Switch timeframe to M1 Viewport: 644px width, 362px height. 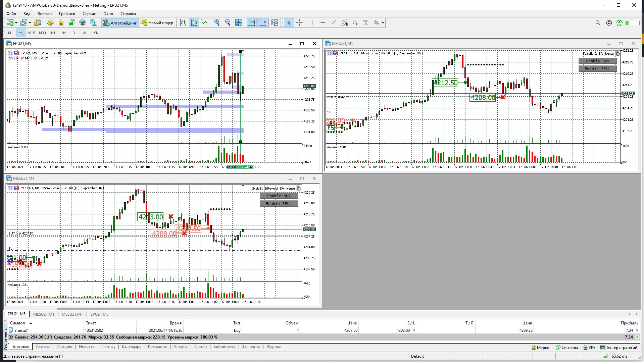[x=10, y=33]
